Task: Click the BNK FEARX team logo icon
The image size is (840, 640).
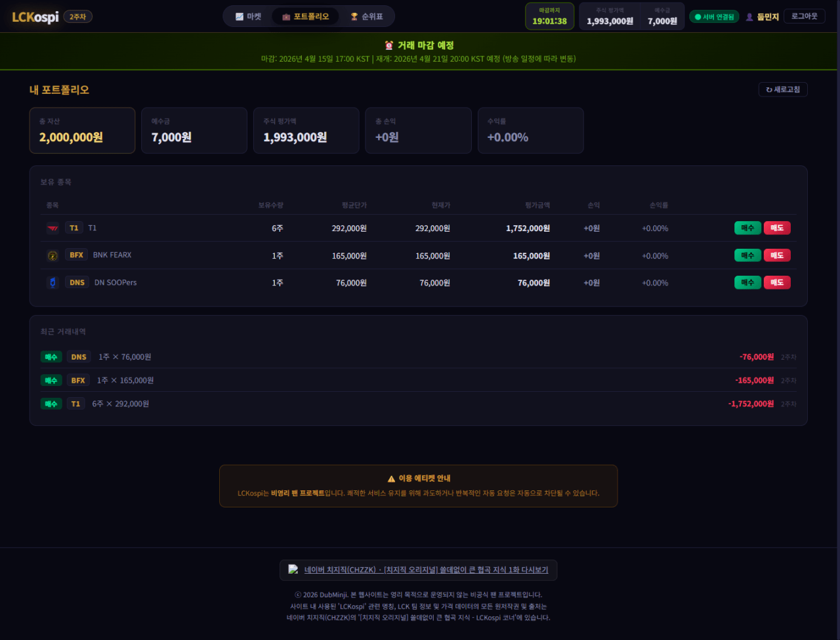Action: (x=52, y=255)
